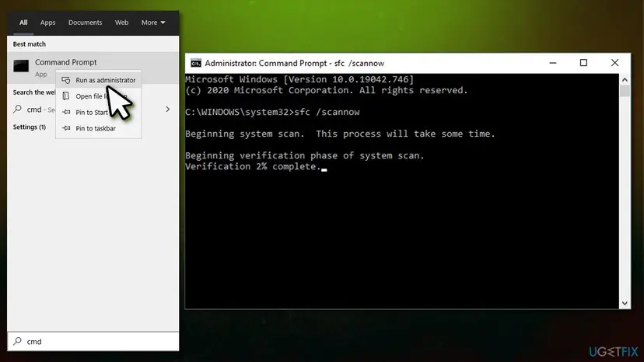
Task: Click the search icon beside cmd suggestion
Action: [x=17, y=109]
